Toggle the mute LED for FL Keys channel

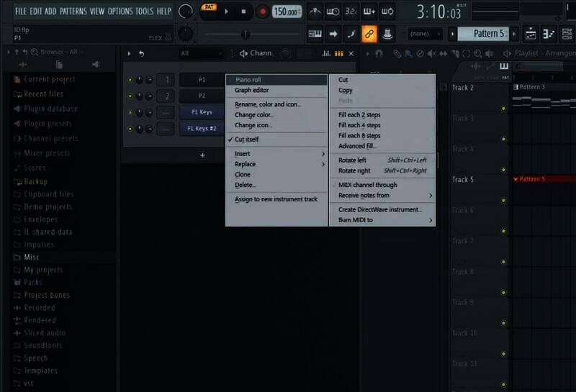[130, 112]
